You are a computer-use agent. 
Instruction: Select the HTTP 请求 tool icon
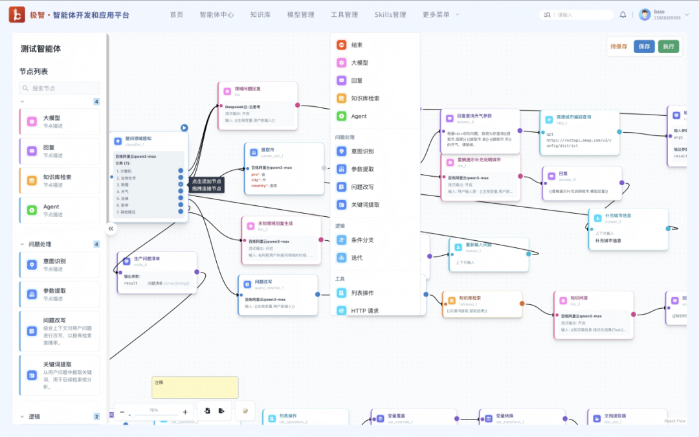[341, 310]
